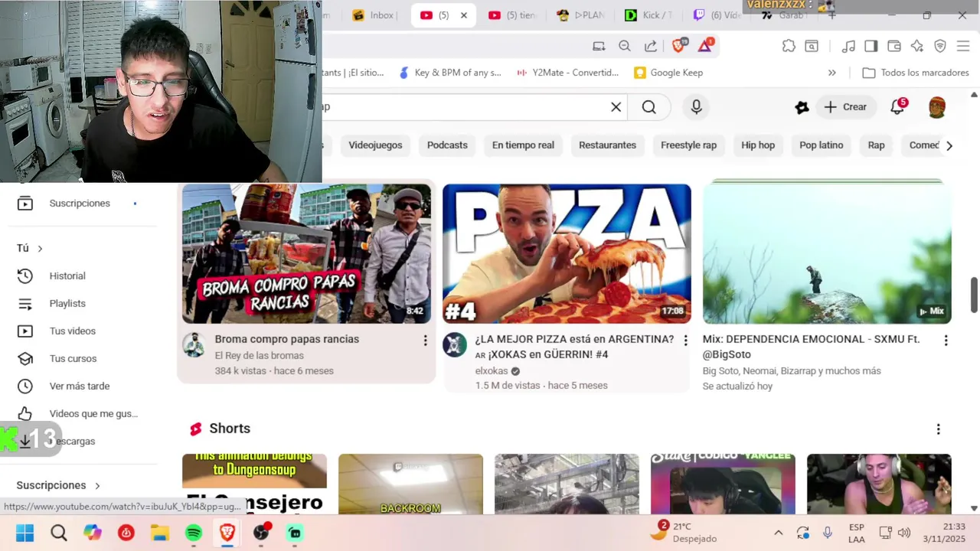Screen dimensions: 980x551
Task: Select the Rap filter chip
Action: tap(876, 145)
